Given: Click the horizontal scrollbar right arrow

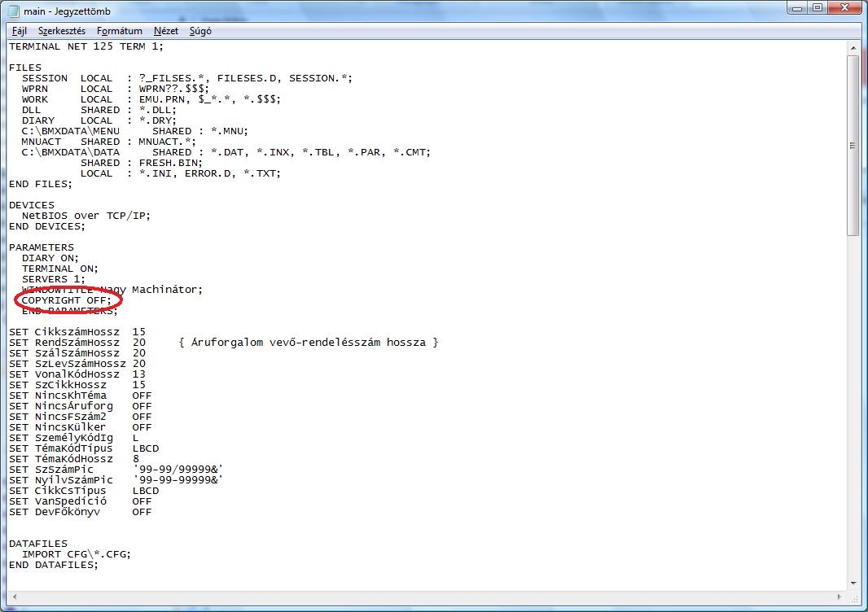Looking at the screenshot, I should click(x=840, y=597).
